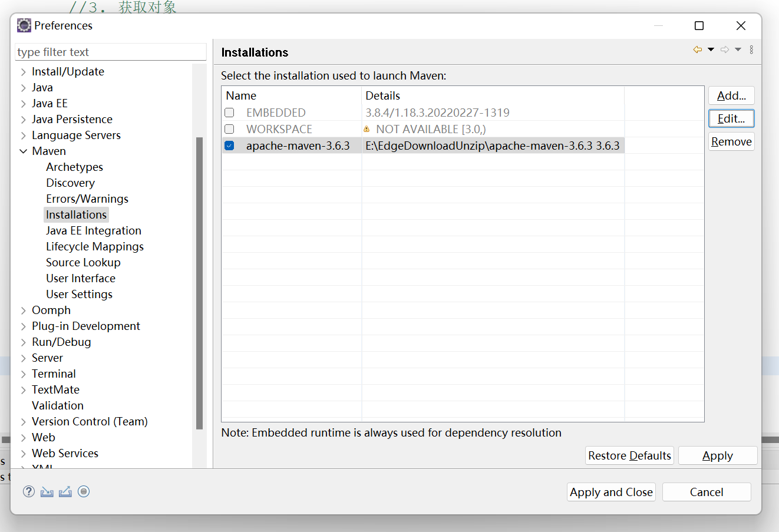Check the EMBEDDED installation checkbox
This screenshot has height=532, width=779.
pos(229,113)
